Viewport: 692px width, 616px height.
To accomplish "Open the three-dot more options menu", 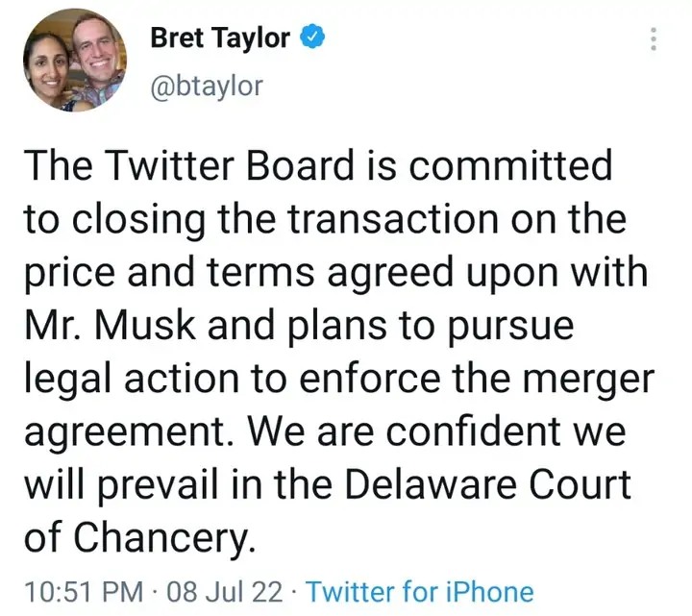I will pos(654,40).
